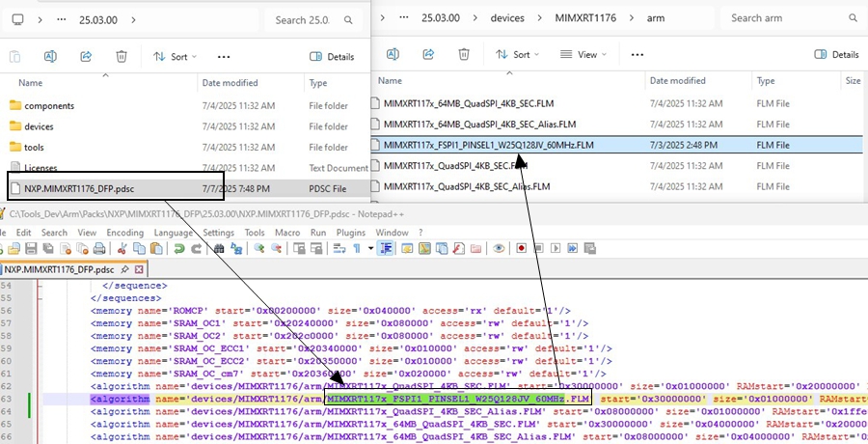Click the Replace icon in Notepad++ toolbar
The width and height of the screenshot is (868, 444).
(x=236, y=248)
